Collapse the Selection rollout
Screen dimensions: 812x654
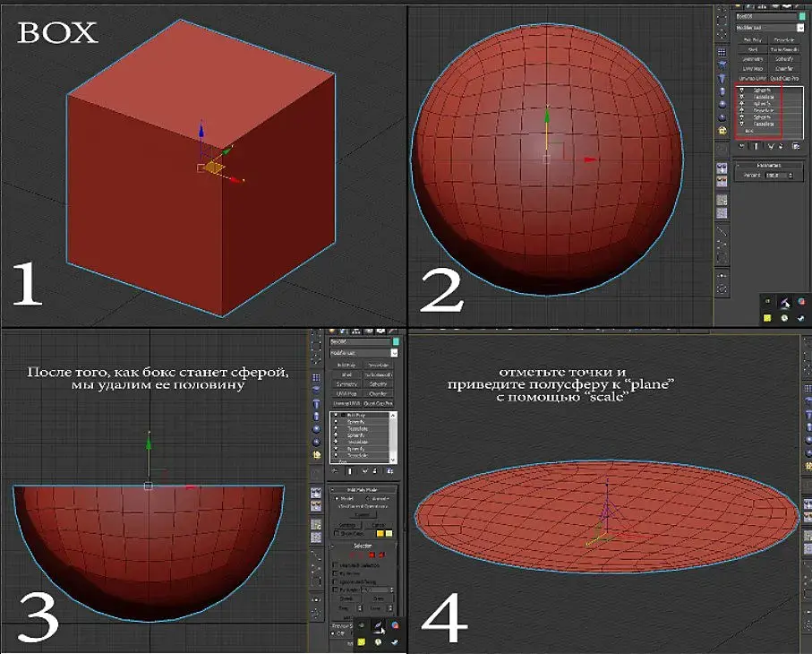[363, 546]
